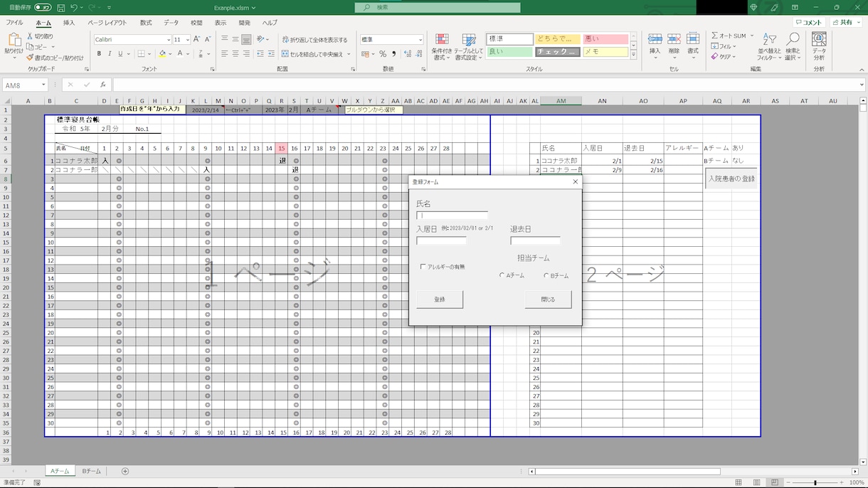This screenshot has height=488, width=868.
Task: Expand the 標準 number format dropdown
Action: pos(420,40)
